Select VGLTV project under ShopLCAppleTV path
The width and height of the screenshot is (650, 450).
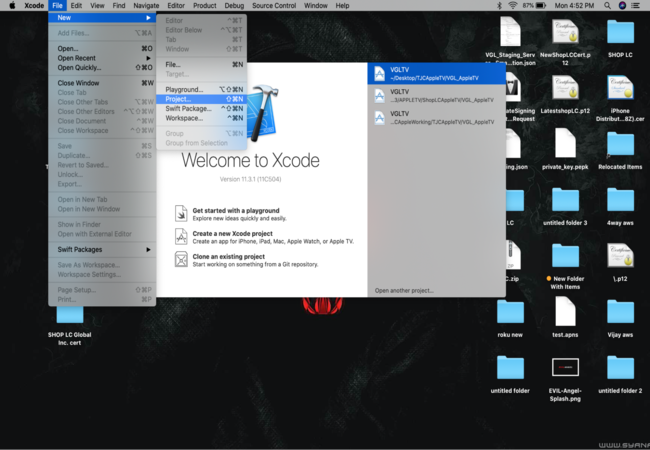(437, 95)
